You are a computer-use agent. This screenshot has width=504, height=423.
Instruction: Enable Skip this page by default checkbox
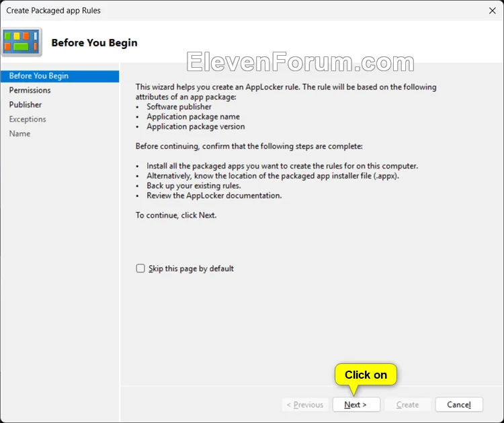click(140, 268)
